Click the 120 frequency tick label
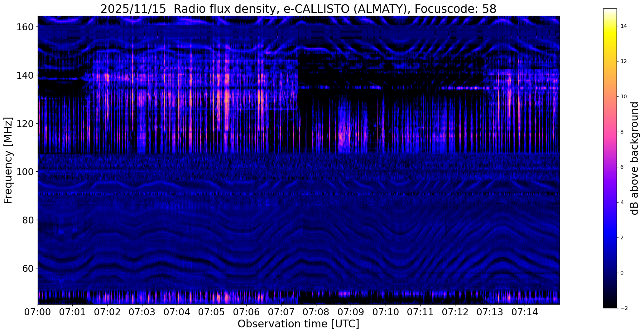 [x=25, y=124]
